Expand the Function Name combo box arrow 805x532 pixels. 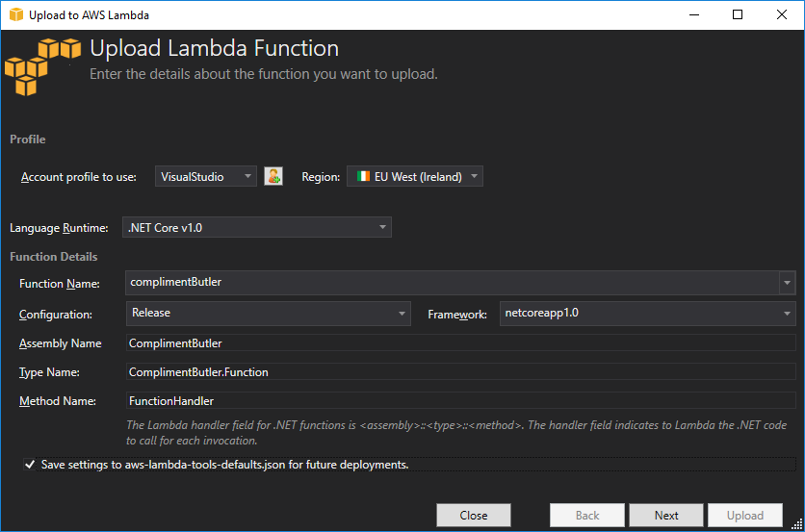[788, 283]
